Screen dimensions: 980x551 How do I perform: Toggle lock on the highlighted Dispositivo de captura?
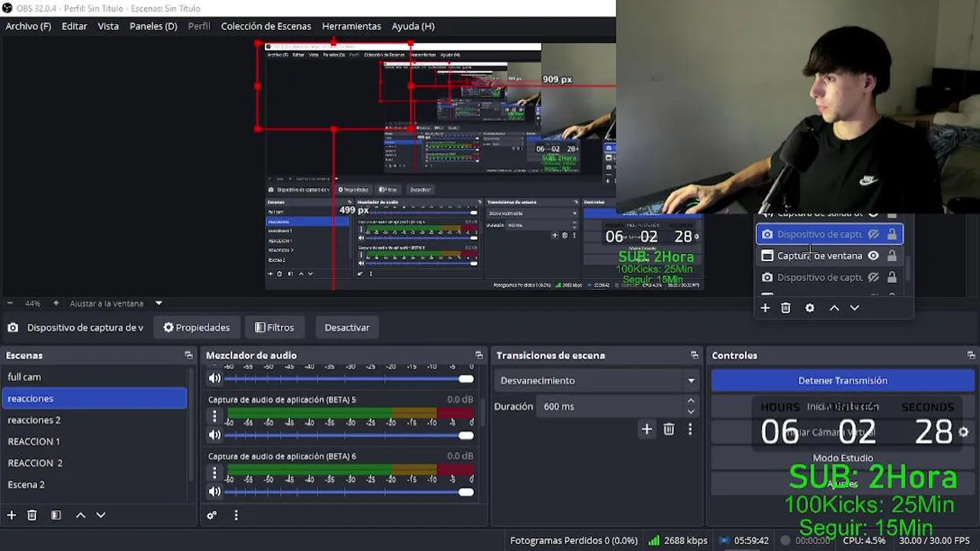[x=892, y=234]
